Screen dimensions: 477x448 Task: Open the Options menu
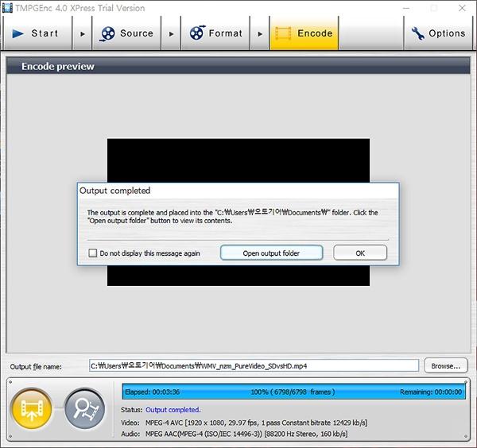tap(438, 33)
